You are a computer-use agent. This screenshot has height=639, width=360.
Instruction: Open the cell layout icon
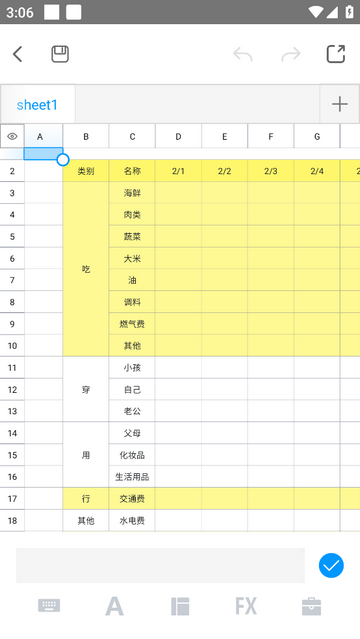coord(180,606)
